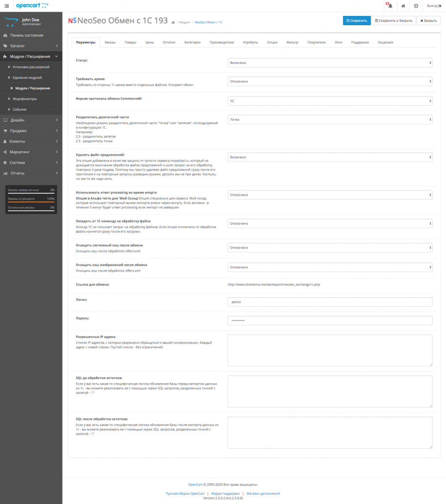
Task: Switch to the Товары tab
Action: [130, 42]
